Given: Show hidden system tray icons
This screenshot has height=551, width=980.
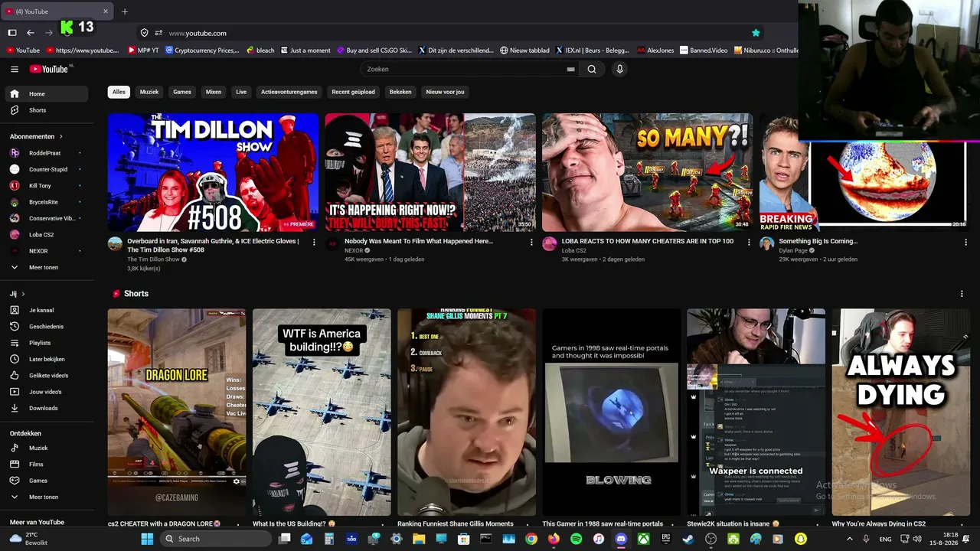Looking at the screenshot, I should click(849, 539).
